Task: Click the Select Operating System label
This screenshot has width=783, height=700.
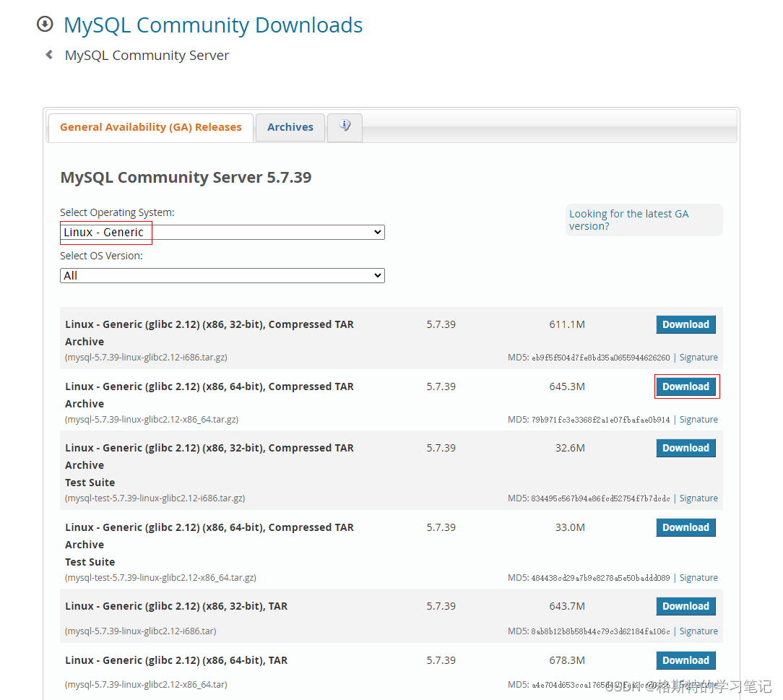Action: [117, 212]
